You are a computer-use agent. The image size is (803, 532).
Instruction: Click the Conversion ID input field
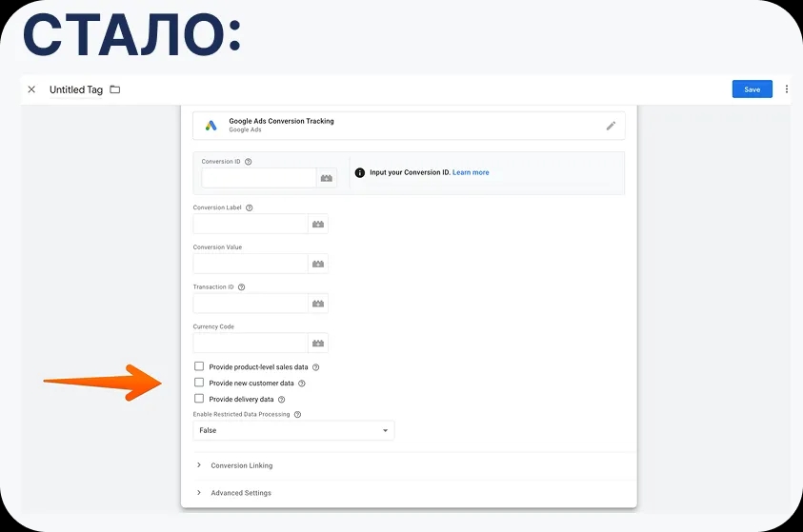pos(259,178)
